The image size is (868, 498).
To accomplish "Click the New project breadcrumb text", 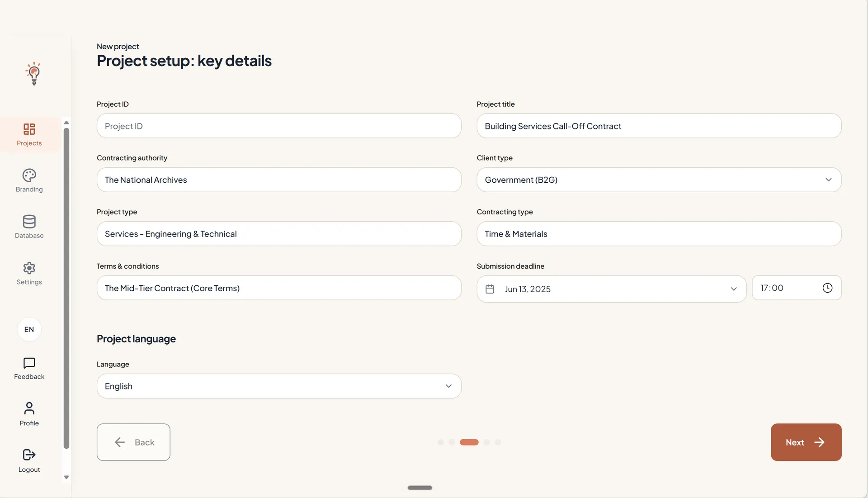I will 118,47.
